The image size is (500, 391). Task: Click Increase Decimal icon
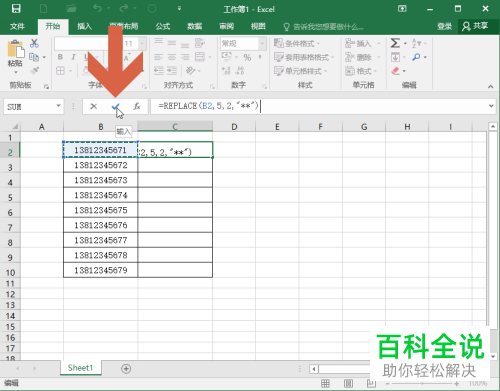click(226, 71)
